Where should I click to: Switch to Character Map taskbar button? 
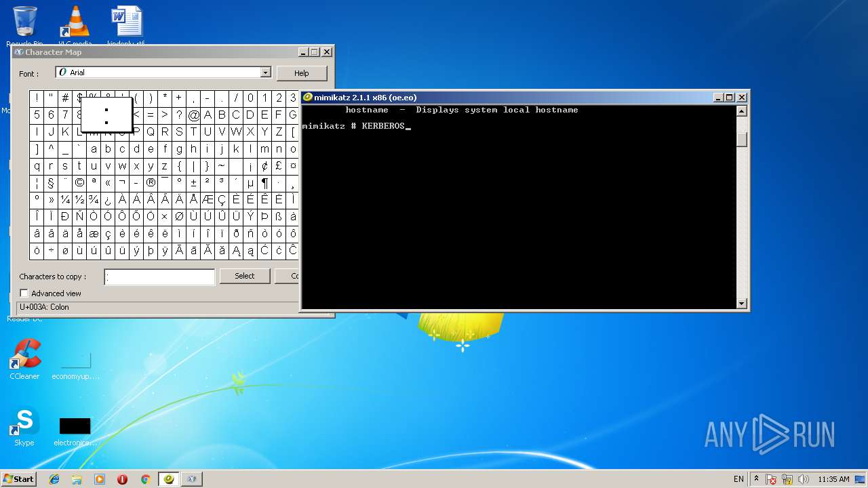click(x=192, y=479)
